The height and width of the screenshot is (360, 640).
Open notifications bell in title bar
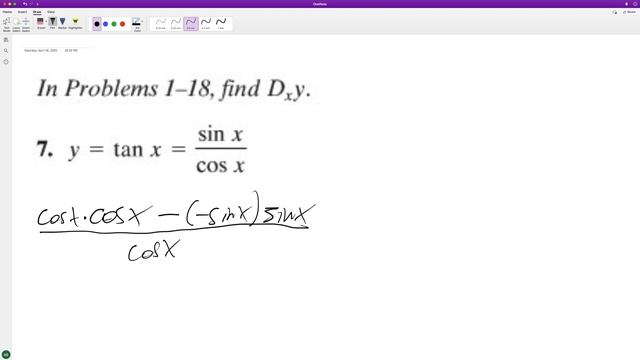pyautogui.click(x=627, y=4)
